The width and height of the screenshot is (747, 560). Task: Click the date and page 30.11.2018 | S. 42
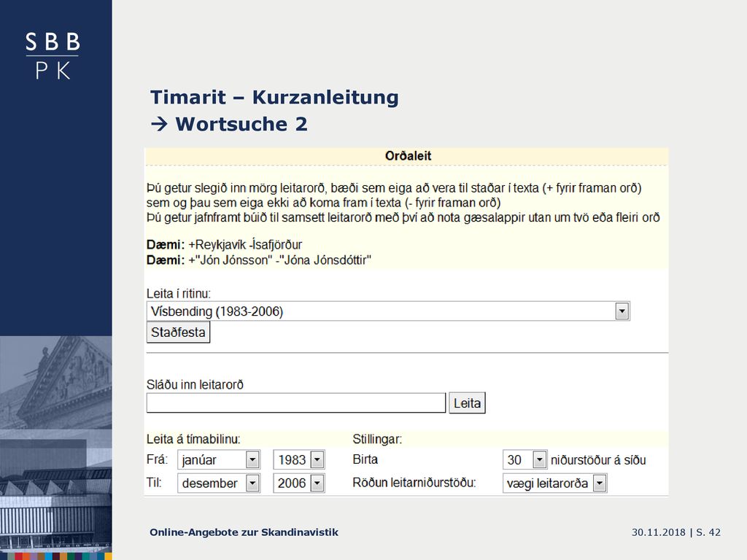676,532
